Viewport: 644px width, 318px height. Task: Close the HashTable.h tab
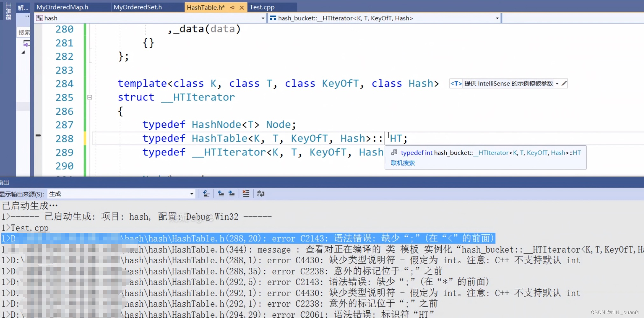[x=242, y=7]
